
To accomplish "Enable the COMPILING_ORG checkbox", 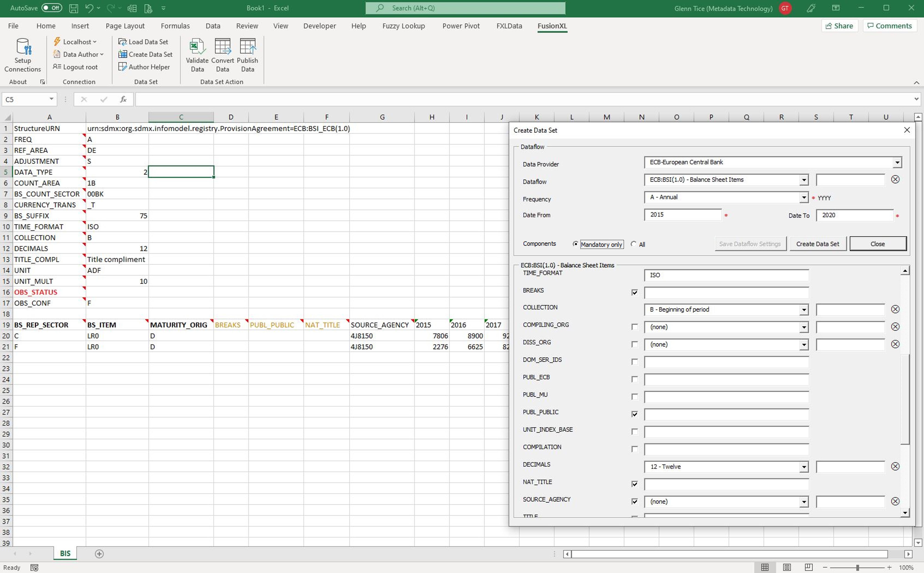I will click(635, 327).
